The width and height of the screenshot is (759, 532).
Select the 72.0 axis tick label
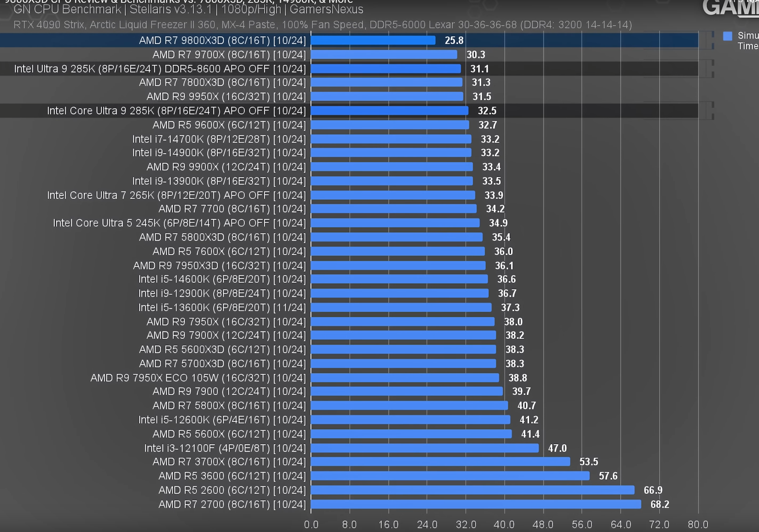(659, 524)
